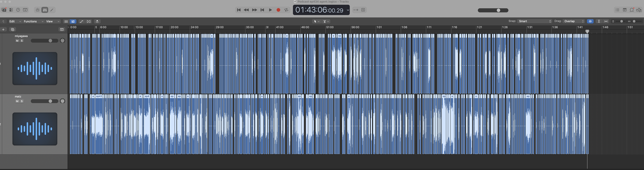Open the Drag Overlap dropdown
The height and width of the screenshot is (170, 644).
(x=574, y=21)
